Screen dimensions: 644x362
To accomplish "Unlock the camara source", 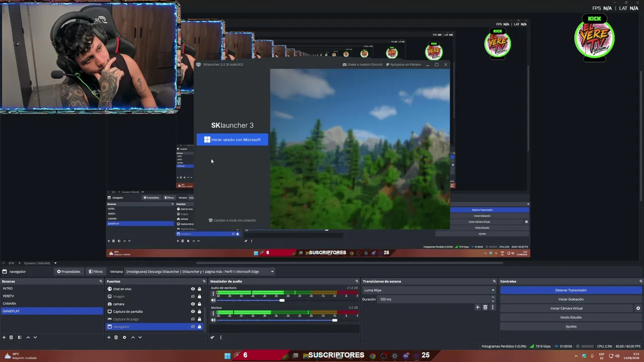I will click(x=199, y=304).
